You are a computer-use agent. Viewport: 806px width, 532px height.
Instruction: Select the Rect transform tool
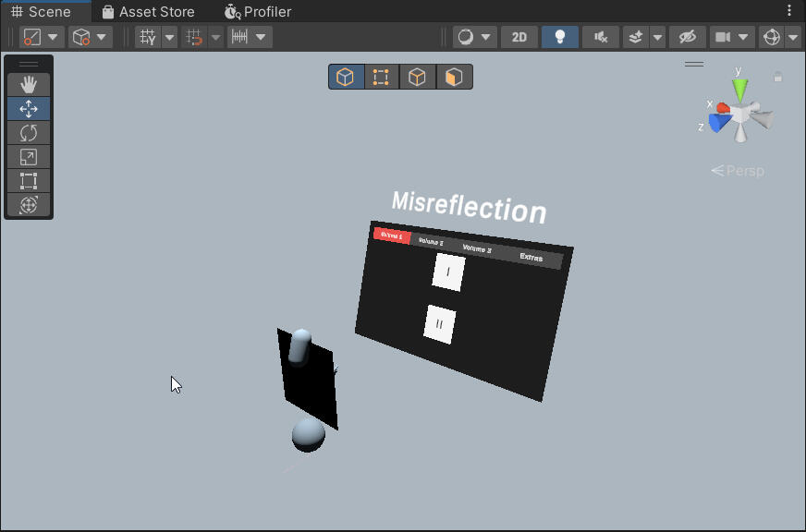29,181
